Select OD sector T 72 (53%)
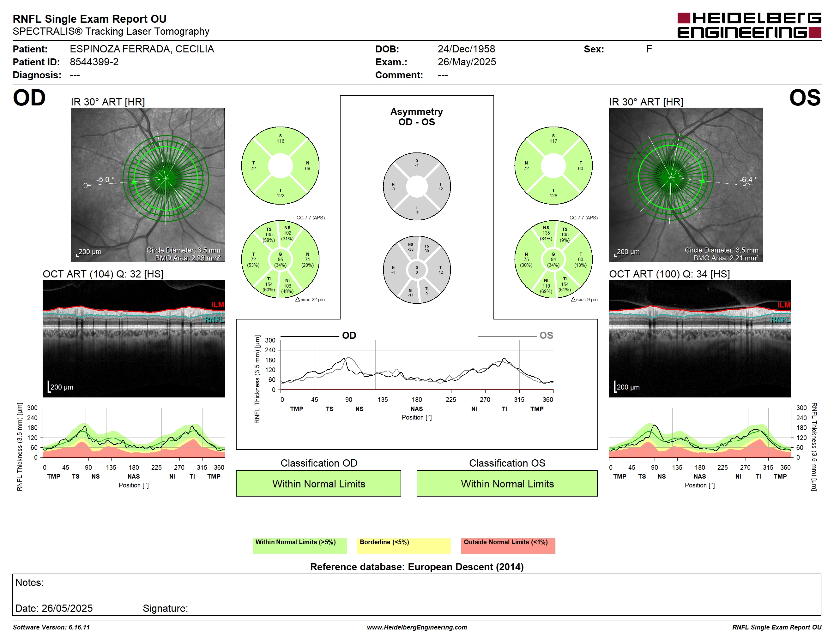834x644 pixels. coord(253,259)
